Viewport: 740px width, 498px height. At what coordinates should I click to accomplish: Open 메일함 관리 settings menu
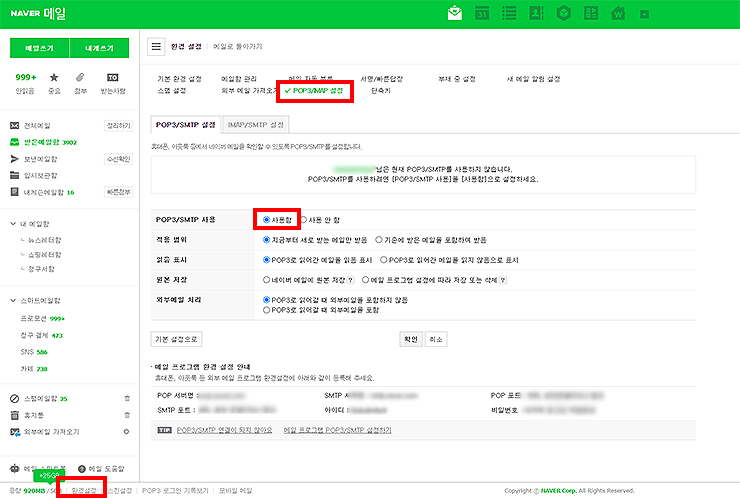pyautogui.click(x=239, y=79)
